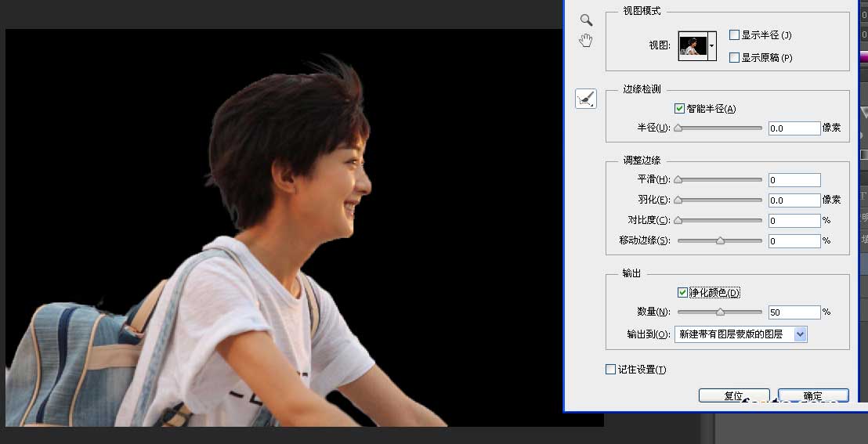Click the 平滑 slider handle

(x=678, y=180)
